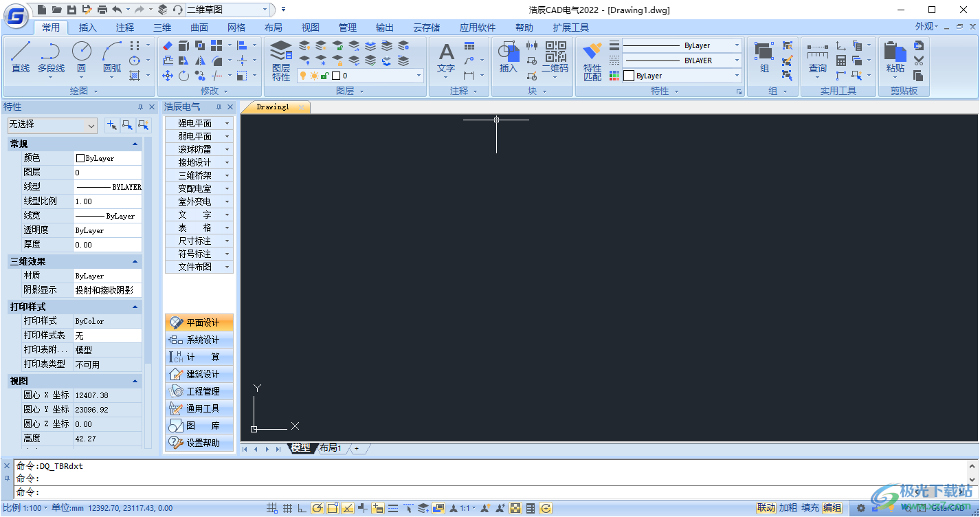980x517 pixels.
Task: Click the 二维码 QR code tool
Action: [x=555, y=58]
